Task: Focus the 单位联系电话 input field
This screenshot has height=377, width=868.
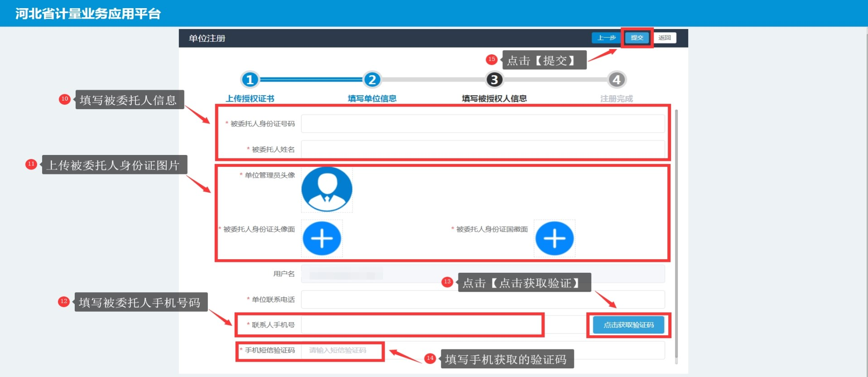Action: tap(482, 300)
